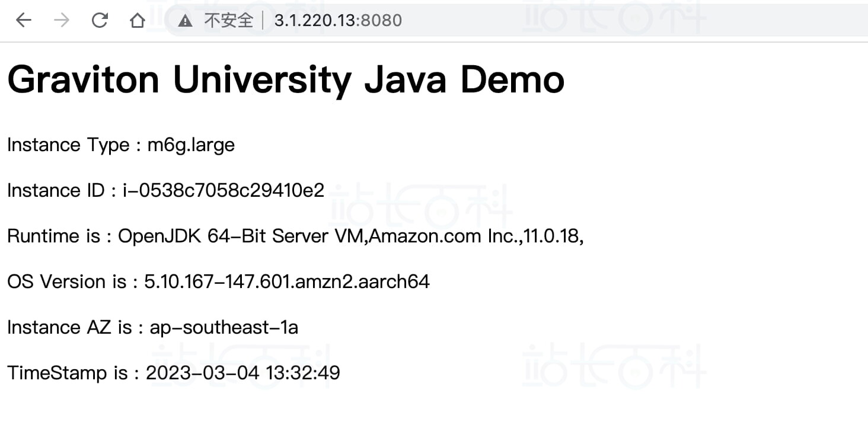868x422 pixels.
Task: Click the forward navigation arrow
Action: pos(61,21)
